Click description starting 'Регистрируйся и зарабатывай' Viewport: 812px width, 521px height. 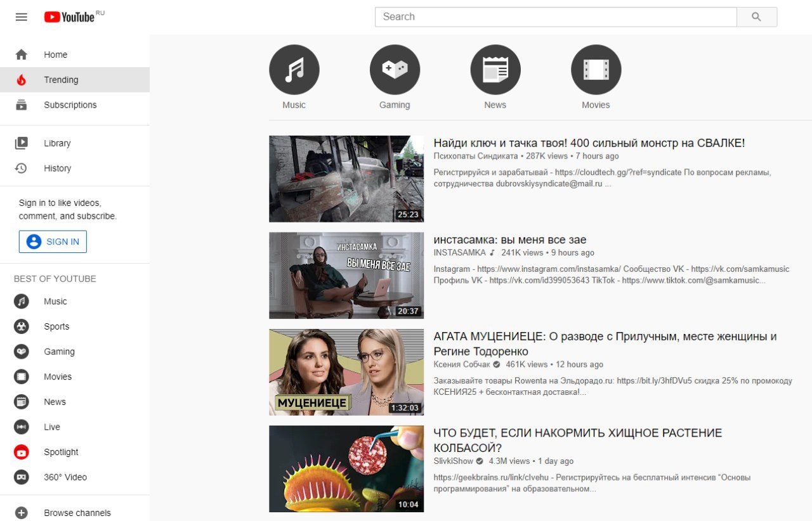tap(603, 178)
